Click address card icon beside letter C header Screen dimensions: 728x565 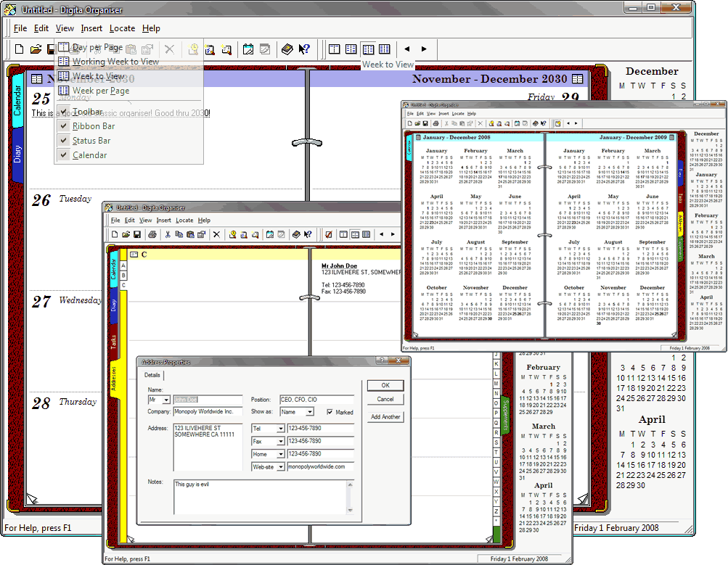click(134, 255)
